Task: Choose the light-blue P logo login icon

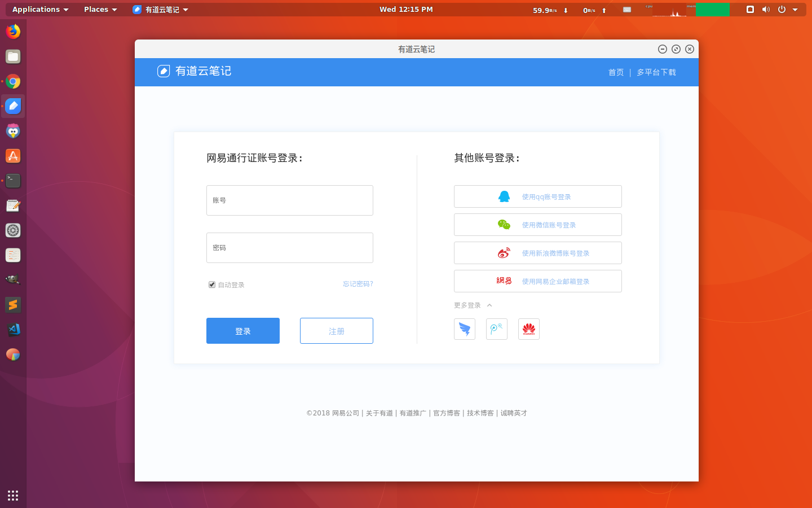Action: pyautogui.click(x=497, y=329)
